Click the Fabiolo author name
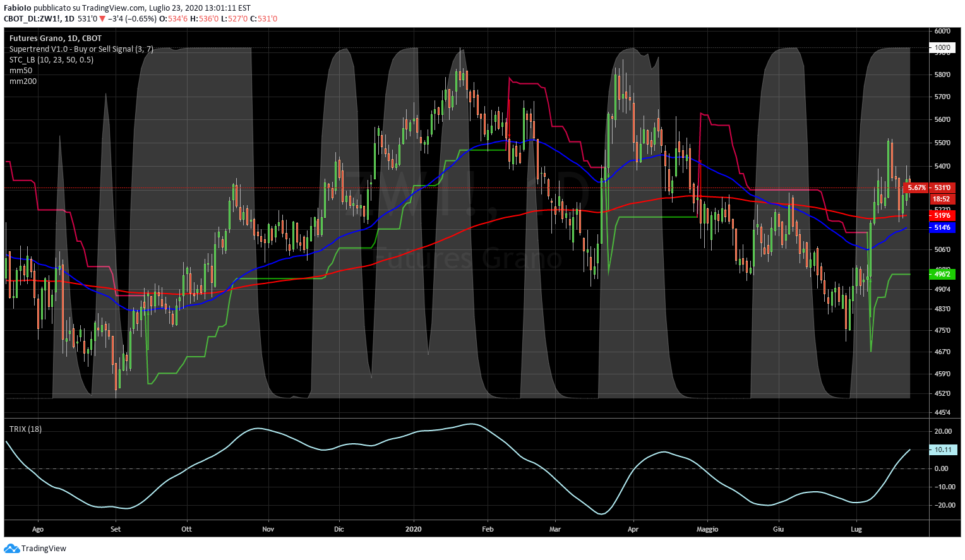 tap(17, 8)
